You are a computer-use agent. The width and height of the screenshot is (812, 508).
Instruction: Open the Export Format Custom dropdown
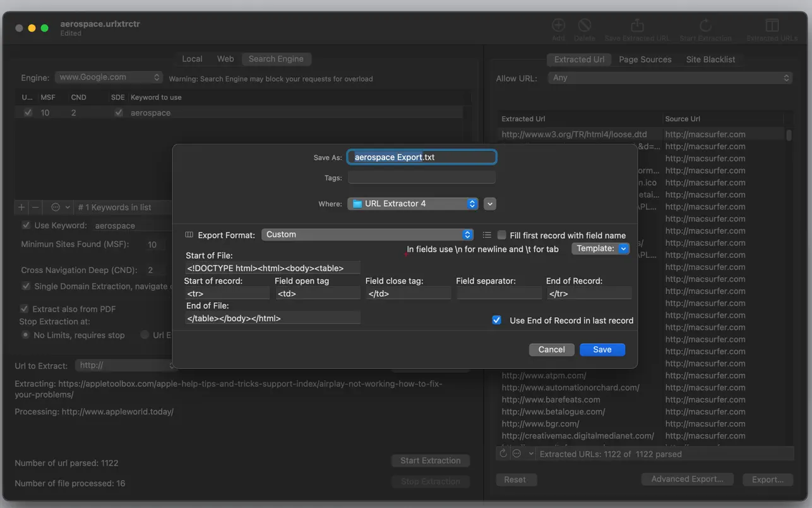(x=367, y=234)
